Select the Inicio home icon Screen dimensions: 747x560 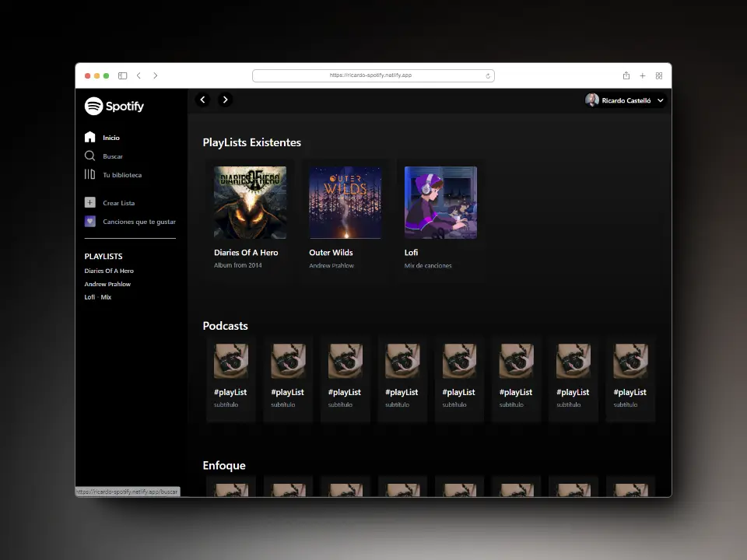click(x=92, y=137)
